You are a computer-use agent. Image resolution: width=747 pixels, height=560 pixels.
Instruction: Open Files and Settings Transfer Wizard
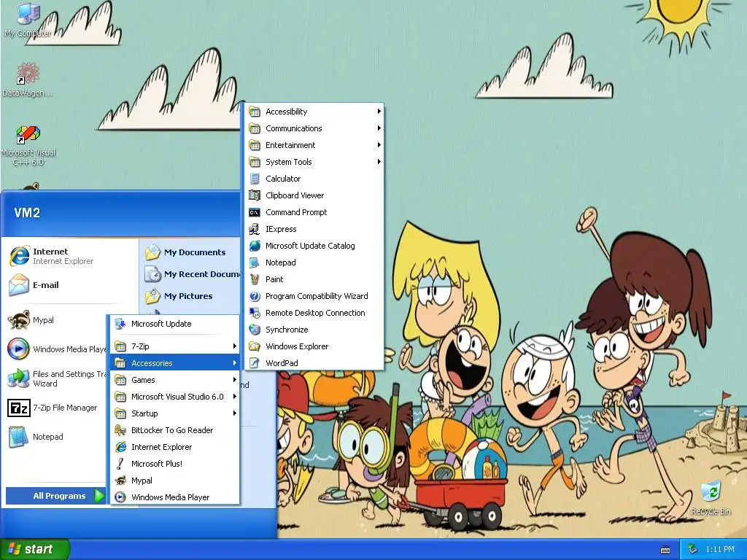(x=56, y=378)
